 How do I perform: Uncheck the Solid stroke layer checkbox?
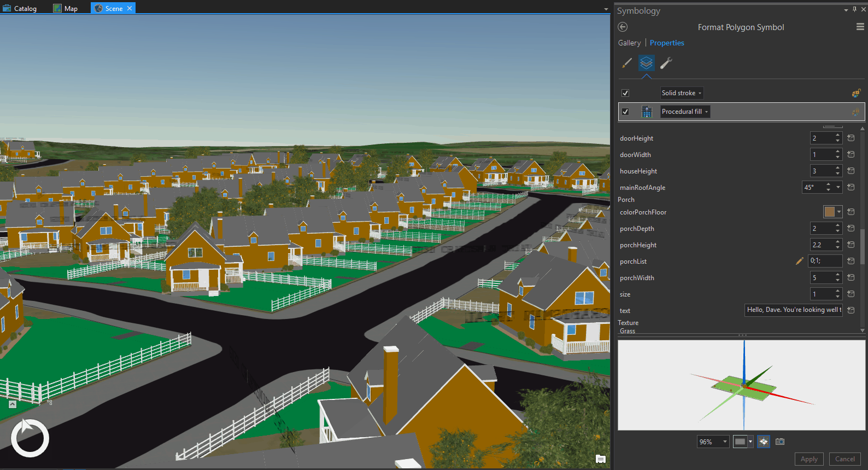625,93
